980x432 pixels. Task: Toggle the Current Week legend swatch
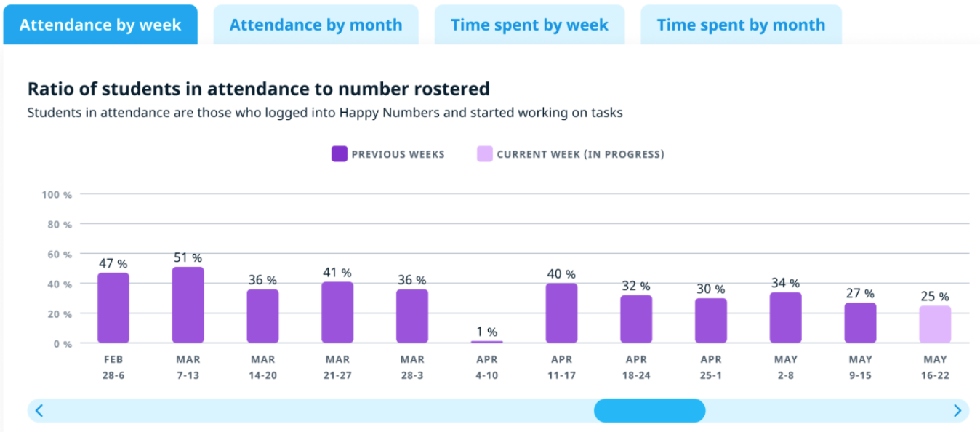[x=484, y=154]
